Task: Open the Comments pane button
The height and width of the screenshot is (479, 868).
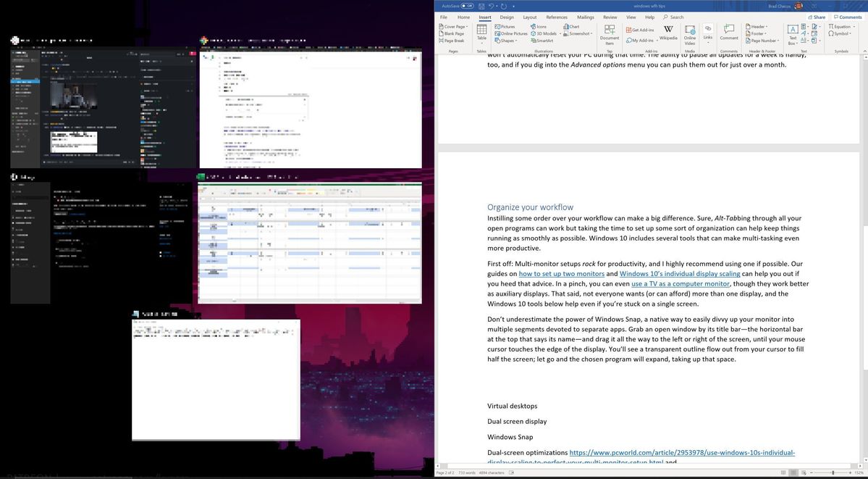Action: click(x=848, y=17)
